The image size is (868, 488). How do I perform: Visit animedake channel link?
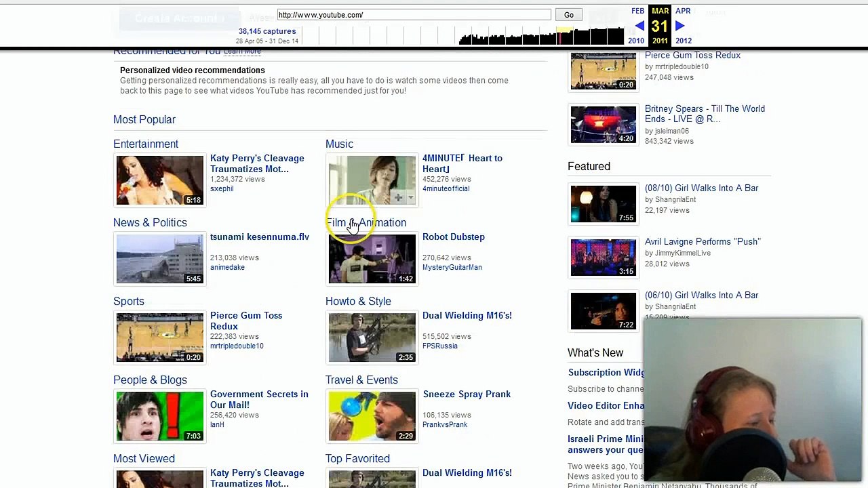(x=227, y=267)
